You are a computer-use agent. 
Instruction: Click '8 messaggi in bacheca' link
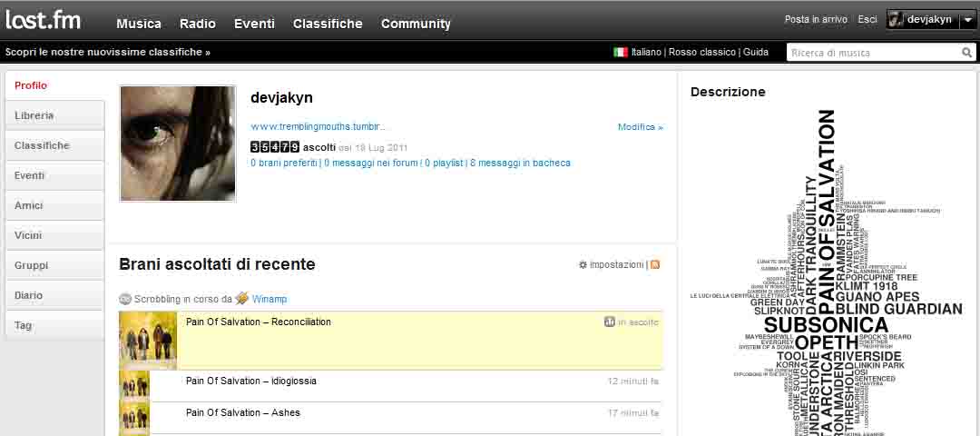tap(520, 163)
